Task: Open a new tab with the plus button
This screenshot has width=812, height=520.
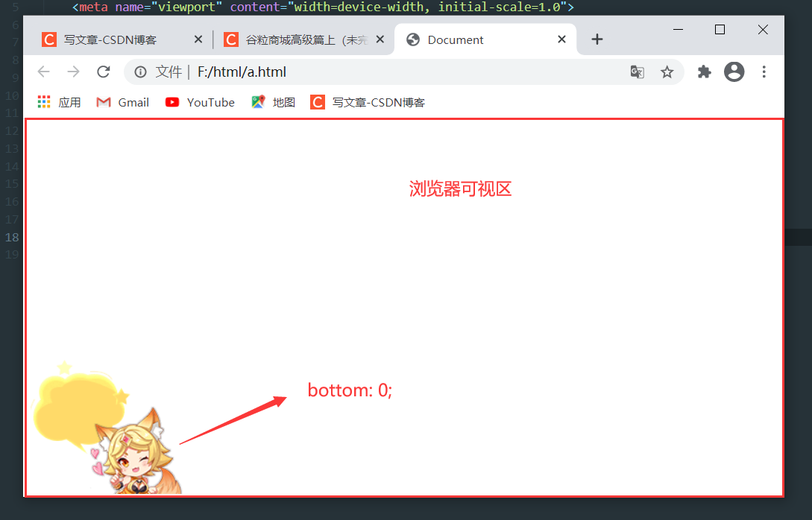Action: 597,39
